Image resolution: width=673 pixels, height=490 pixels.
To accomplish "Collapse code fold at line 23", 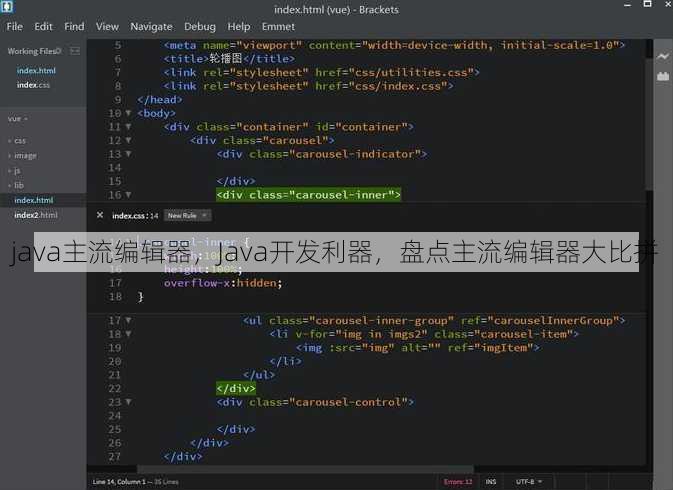I will coord(128,402).
